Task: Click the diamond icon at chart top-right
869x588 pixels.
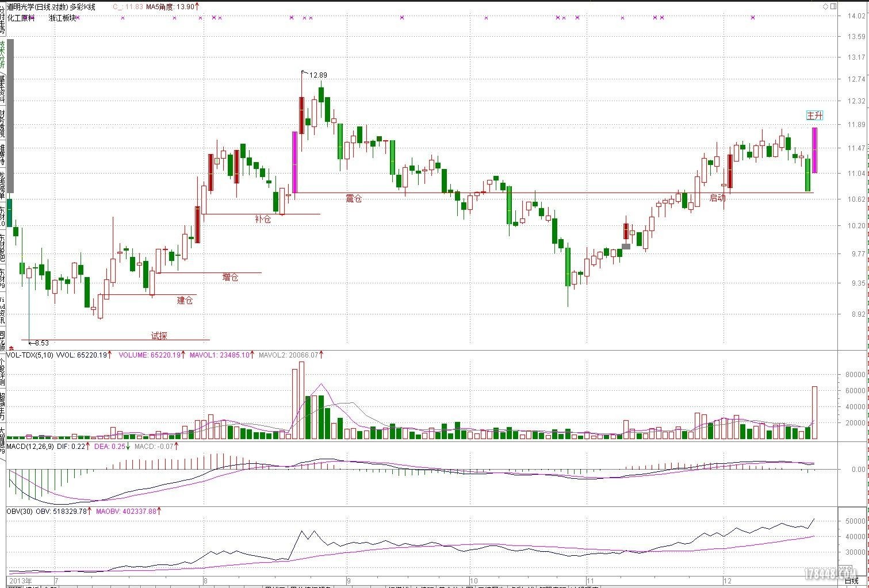Action: pos(825,6)
